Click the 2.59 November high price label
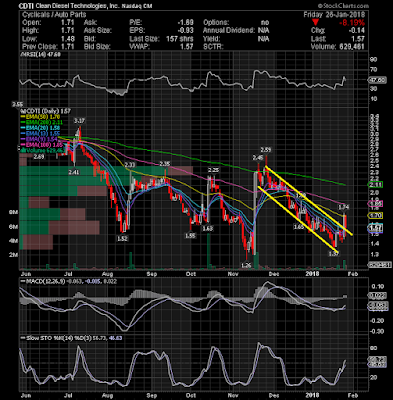The width and height of the screenshot is (393, 400). pos(266,150)
